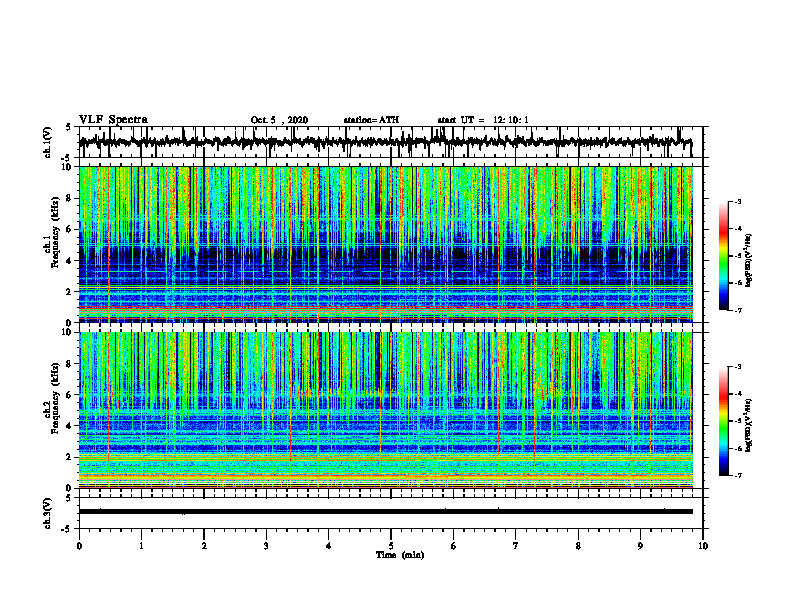792x612 pixels.
Task: Click the time axis tick label '0'
Action: tap(79, 546)
